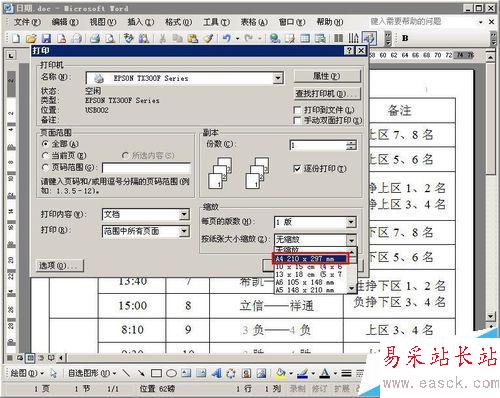Open the 视图 (View) menu
500x398 pixels.
pos(103,22)
